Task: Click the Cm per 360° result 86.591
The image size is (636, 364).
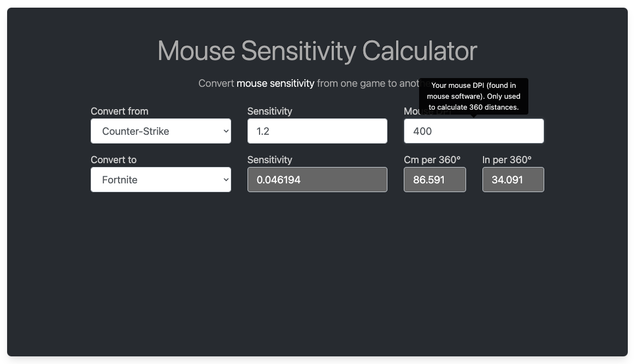Action: pos(434,180)
